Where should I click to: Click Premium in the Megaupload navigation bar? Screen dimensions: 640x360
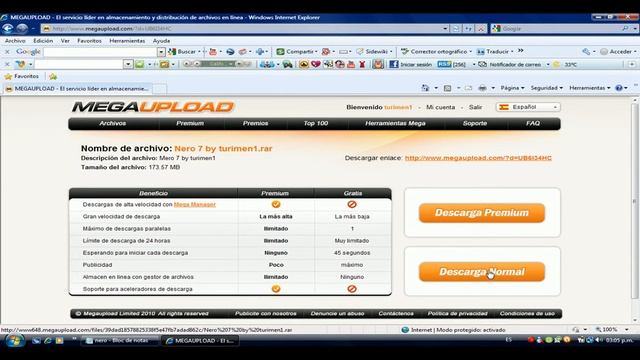coord(190,123)
